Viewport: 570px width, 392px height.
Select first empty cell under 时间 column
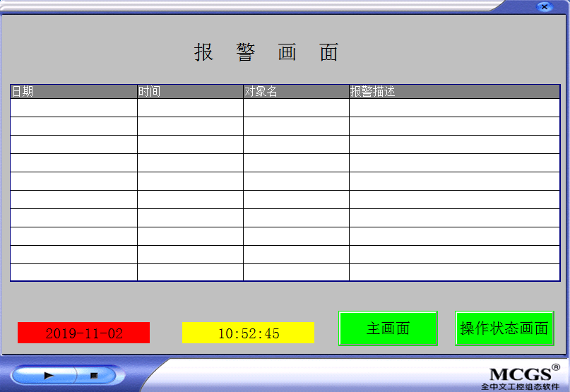(190, 108)
